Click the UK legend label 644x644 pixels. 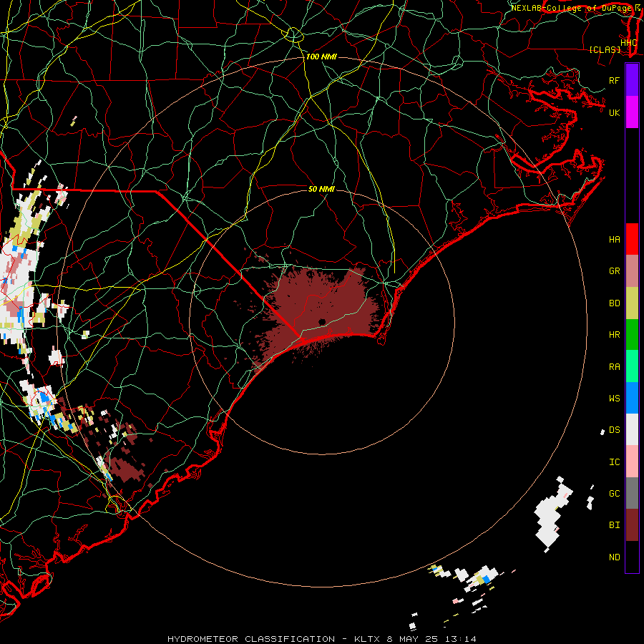tap(615, 112)
